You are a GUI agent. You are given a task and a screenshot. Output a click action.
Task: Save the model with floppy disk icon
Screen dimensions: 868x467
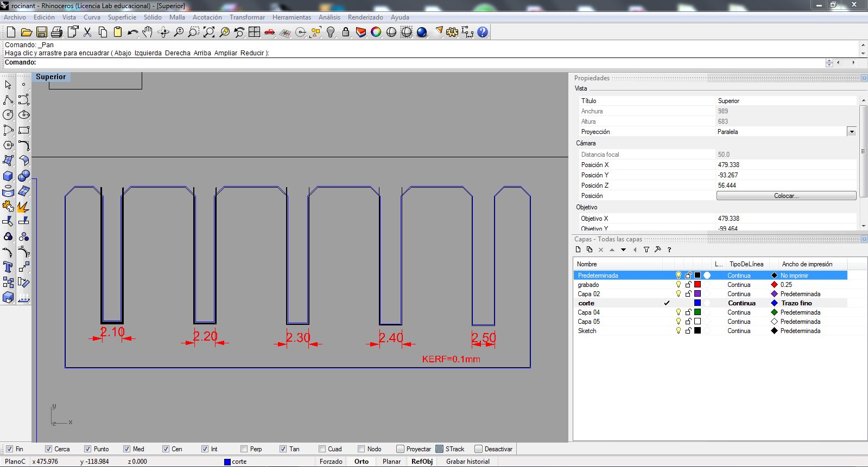pos(41,32)
